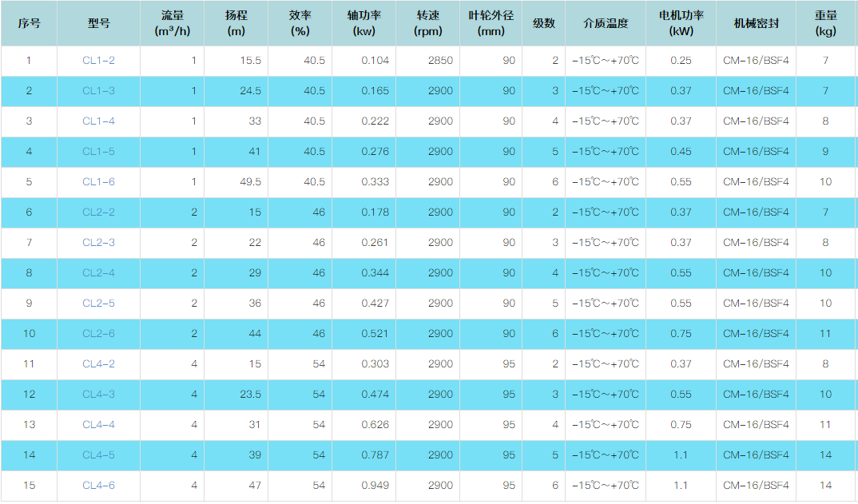The height and width of the screenshot is (504, 858).
Task: Click the 机械密封 column header
Action: (x=756, y=23)
